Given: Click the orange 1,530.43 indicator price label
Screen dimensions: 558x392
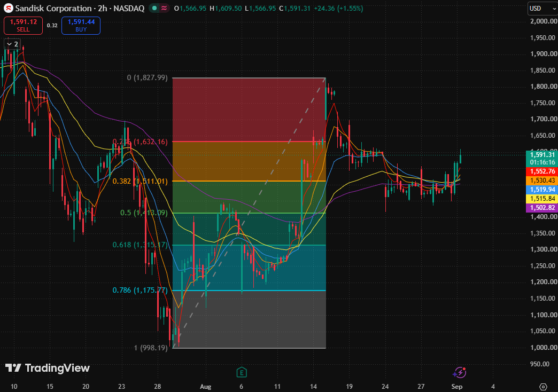Looking at the screenshot, I should tap(542, 181).
